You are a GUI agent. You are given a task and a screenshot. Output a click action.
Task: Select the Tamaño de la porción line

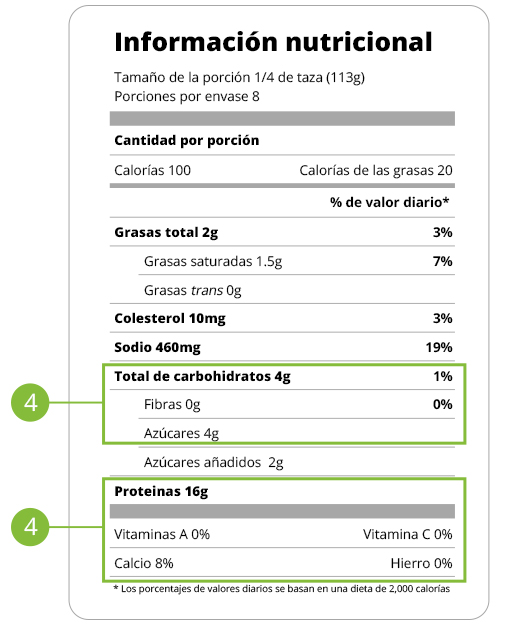tap(240, 78)
